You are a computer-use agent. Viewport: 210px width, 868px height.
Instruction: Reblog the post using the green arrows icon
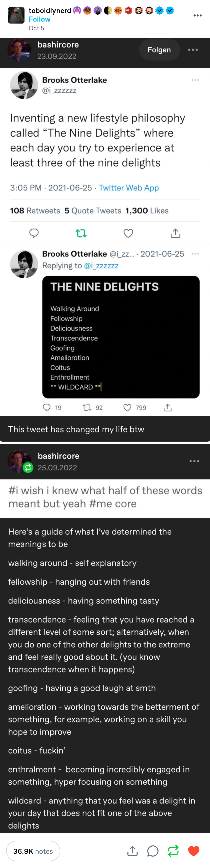(173, 851)
